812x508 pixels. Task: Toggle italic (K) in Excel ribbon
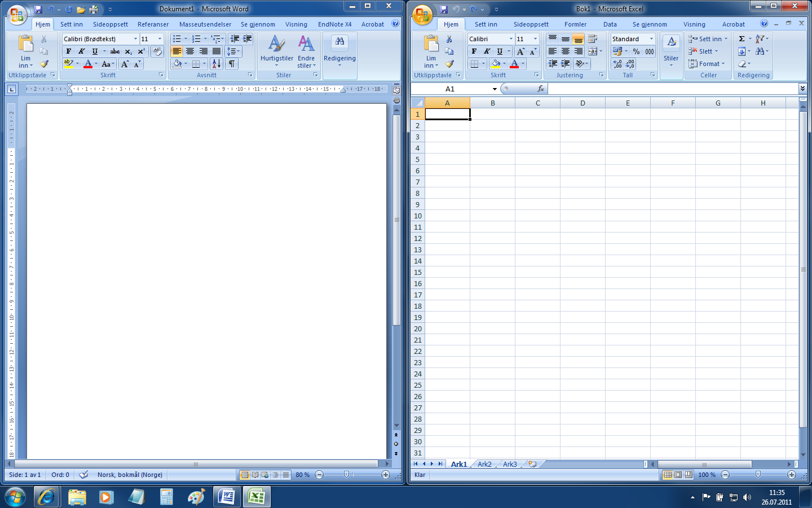coord(487,51)
